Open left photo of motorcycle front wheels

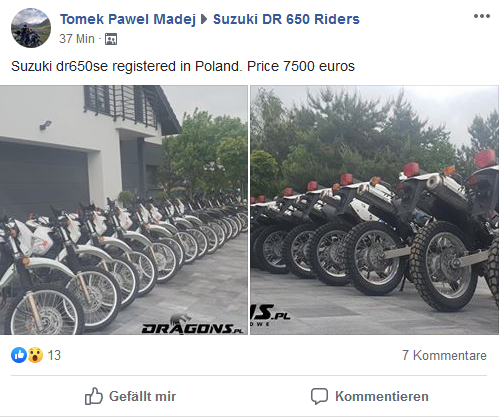pos(124,210)
